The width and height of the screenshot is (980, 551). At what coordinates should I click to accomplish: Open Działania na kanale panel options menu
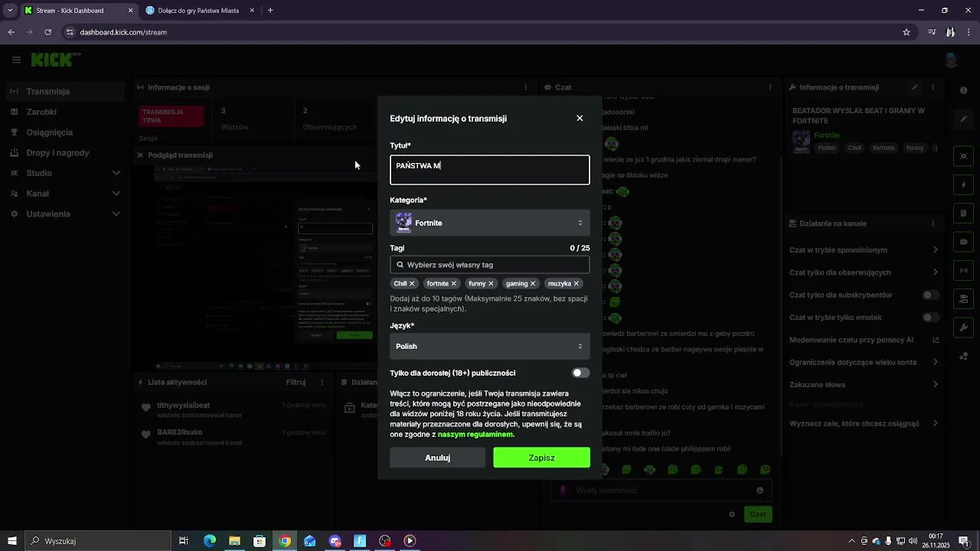(x=933, y=223)
